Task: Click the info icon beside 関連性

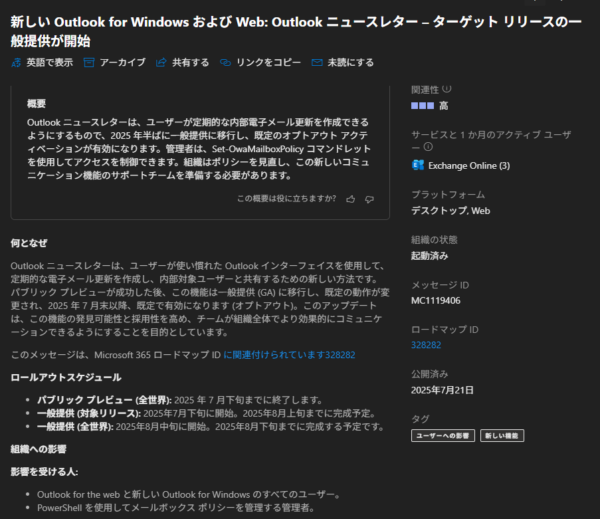Action: [447, 89]
